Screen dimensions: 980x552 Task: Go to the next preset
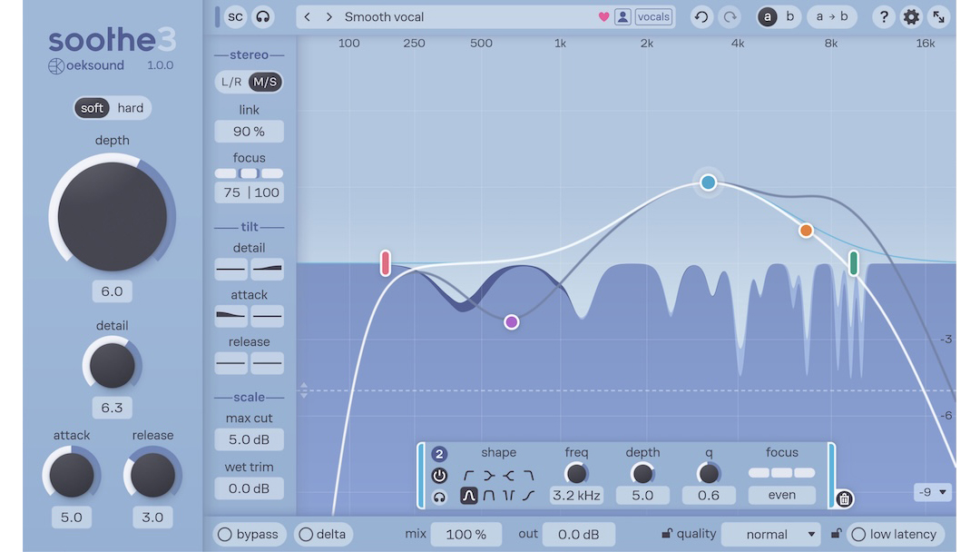click(328, 17)
